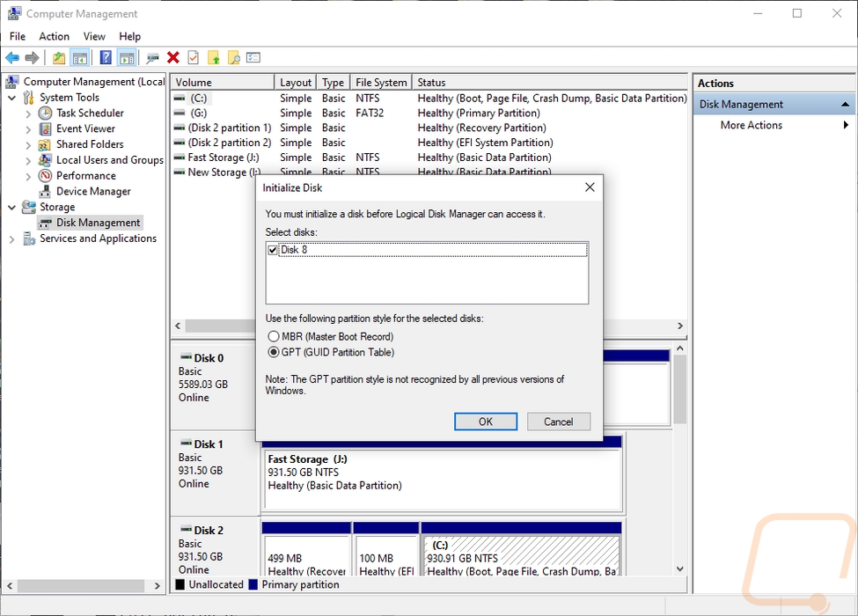Image resolution: width=858 pixels, height=616 pixels.
Task: Expand the More Actions submenu arrow
Action: 846,125
